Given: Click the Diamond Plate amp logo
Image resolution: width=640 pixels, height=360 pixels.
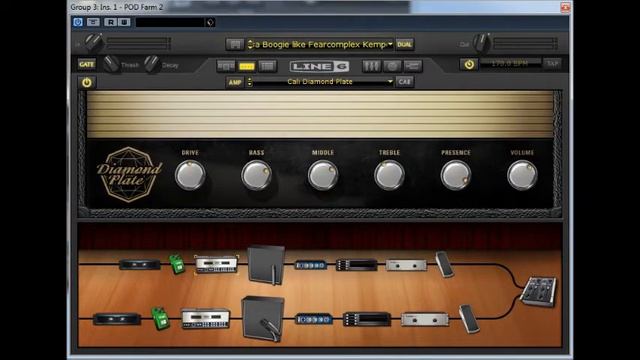Looking at the screenshot, I should point(129,174).
